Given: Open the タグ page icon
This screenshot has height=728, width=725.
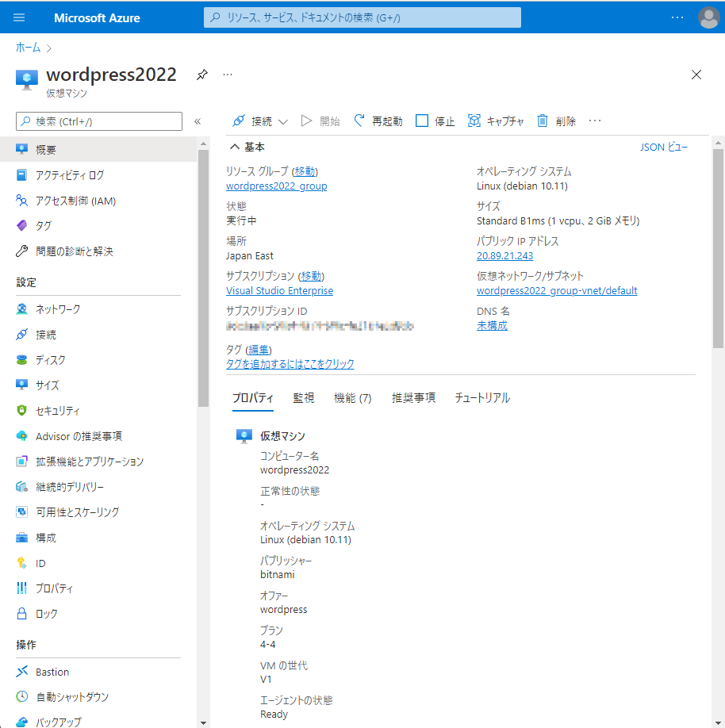Looking at the screenshot, I should click(22, 226).
